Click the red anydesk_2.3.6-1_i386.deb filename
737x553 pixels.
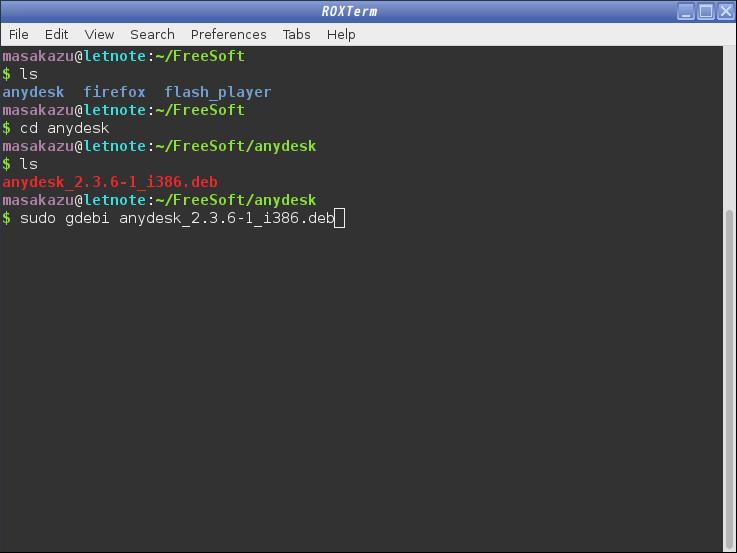(110, 182)
